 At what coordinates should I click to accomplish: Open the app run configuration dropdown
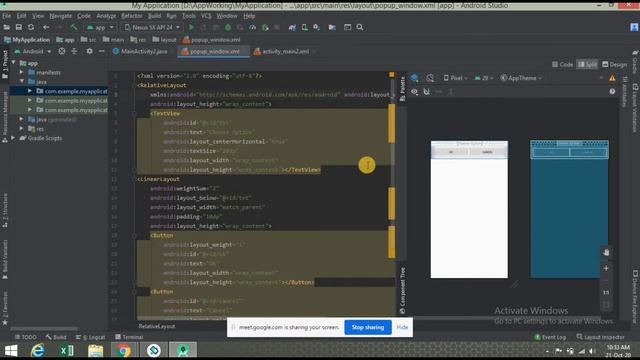[x=100, y=27]
